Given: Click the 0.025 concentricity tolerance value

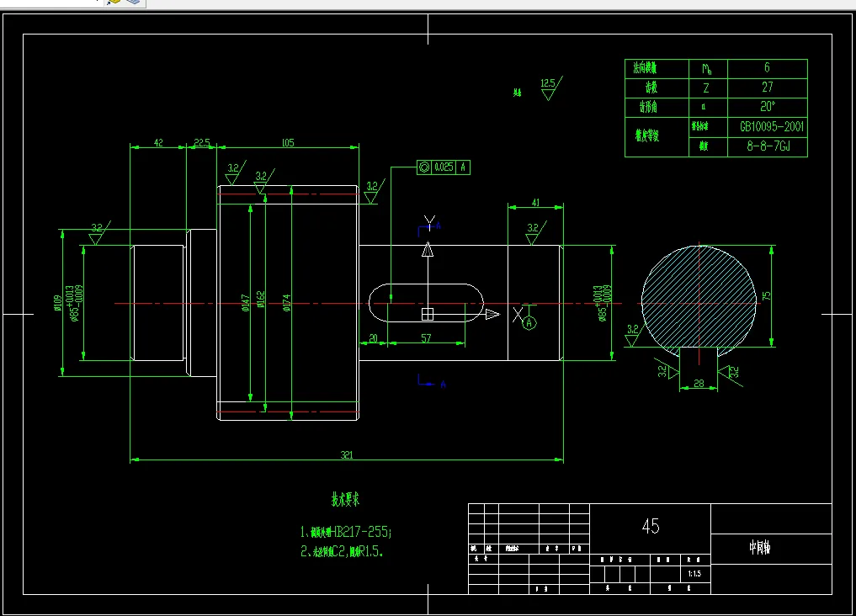Looking at the screenshot, I should tap(444, 167).
